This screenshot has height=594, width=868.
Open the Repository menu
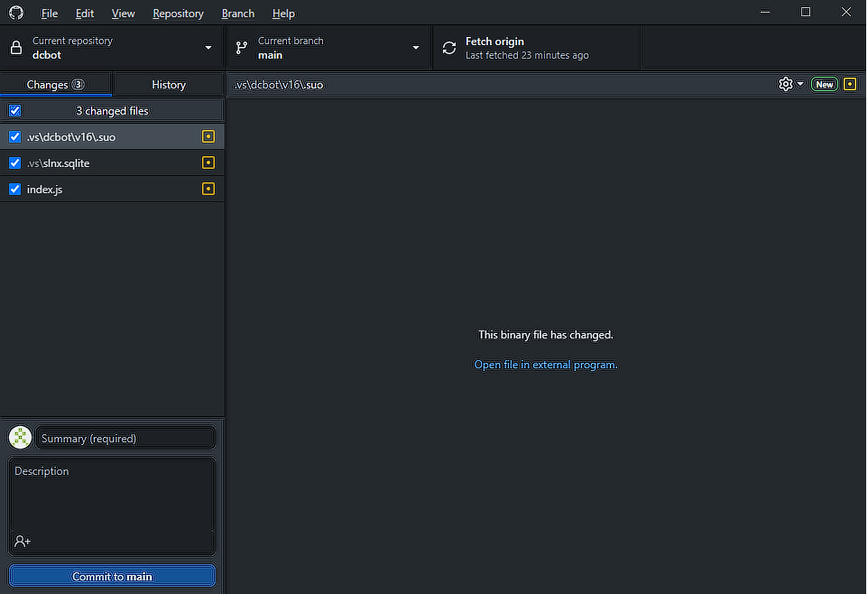179,14
